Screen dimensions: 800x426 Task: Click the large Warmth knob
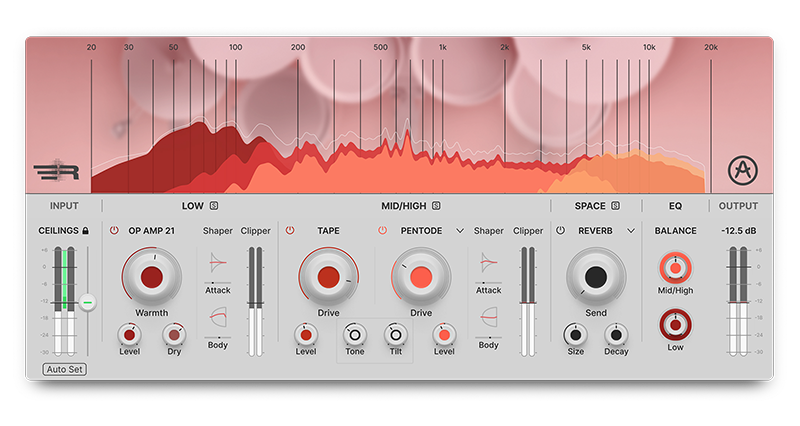152,277
